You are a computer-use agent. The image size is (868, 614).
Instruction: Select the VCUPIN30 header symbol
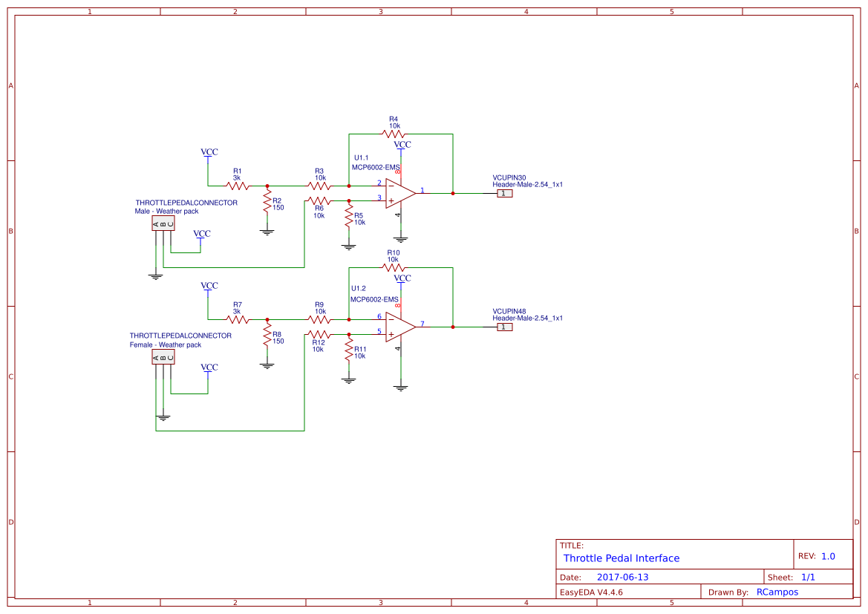click(503, 192)
